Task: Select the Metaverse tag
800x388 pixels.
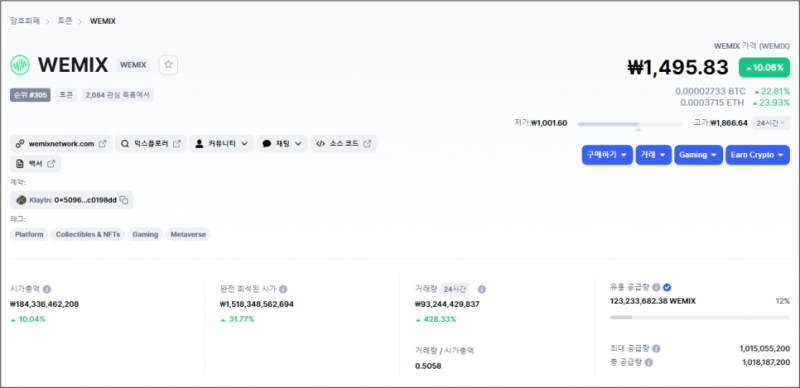Action: 188,234
